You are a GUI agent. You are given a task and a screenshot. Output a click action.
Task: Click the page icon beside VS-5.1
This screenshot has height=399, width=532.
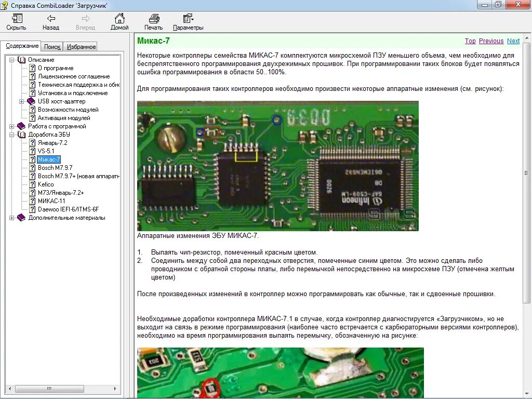tap(32, 151)
